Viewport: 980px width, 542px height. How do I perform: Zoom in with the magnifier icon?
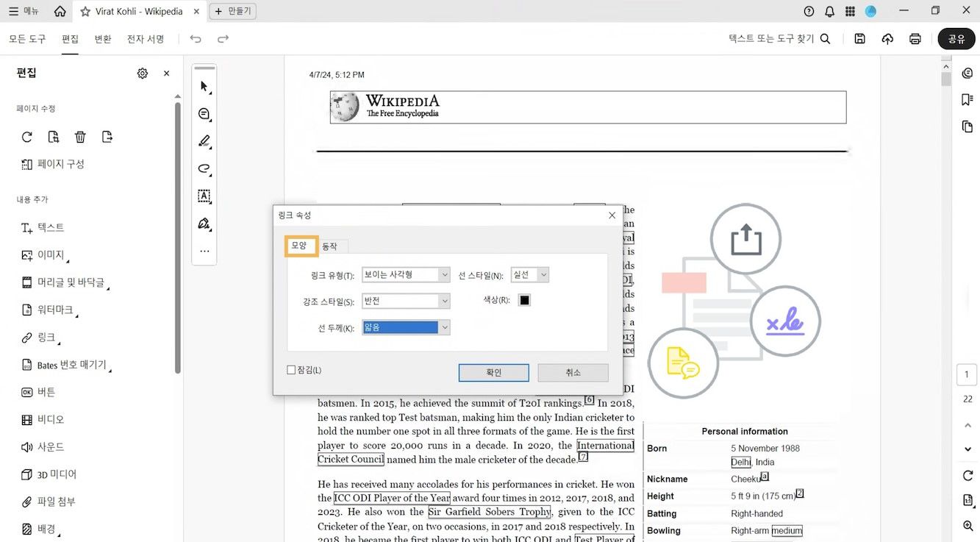(x=968, y=526)
